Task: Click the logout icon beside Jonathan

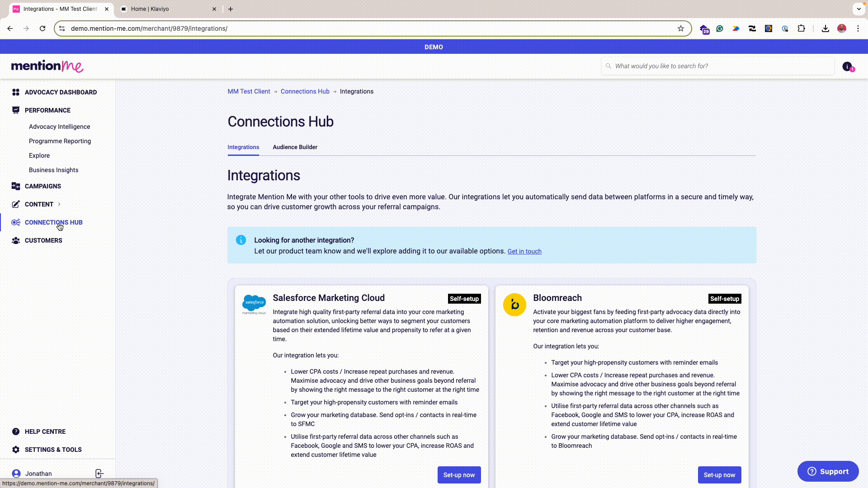Action: point(99,474)
